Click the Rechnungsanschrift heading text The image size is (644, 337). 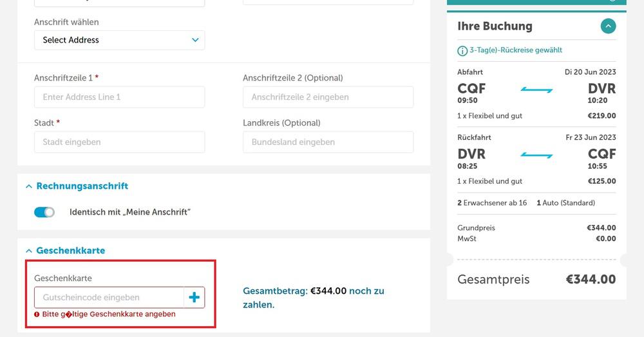click(82, 186)
